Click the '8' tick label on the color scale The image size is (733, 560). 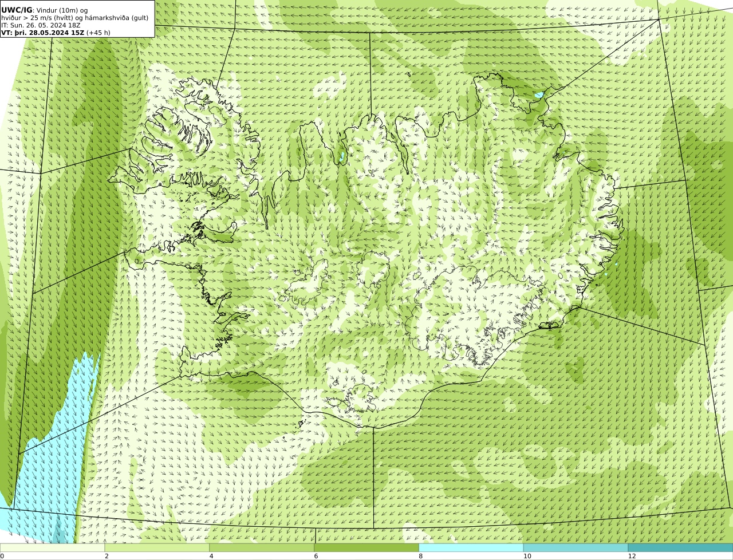[420, 556]
